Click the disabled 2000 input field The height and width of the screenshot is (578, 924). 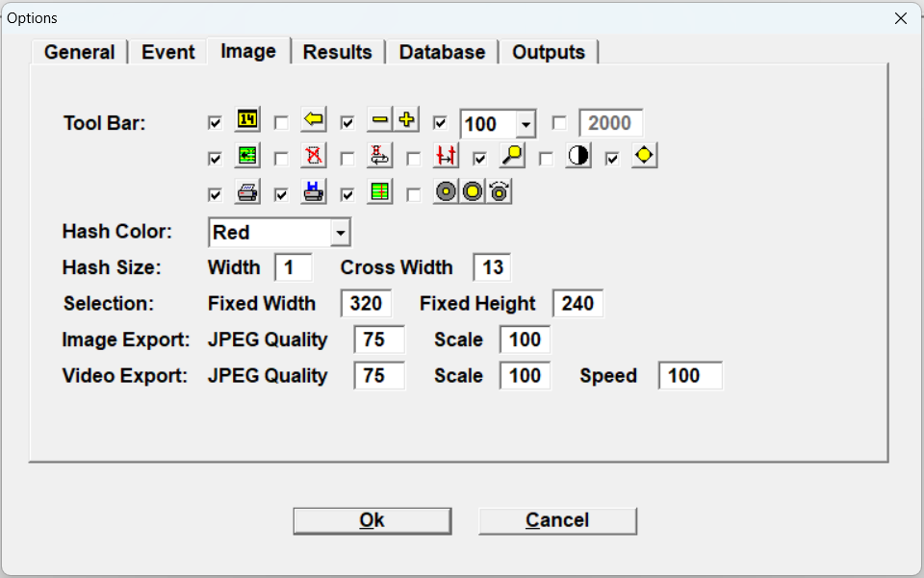pyautogui.click(x=611, y=124)
